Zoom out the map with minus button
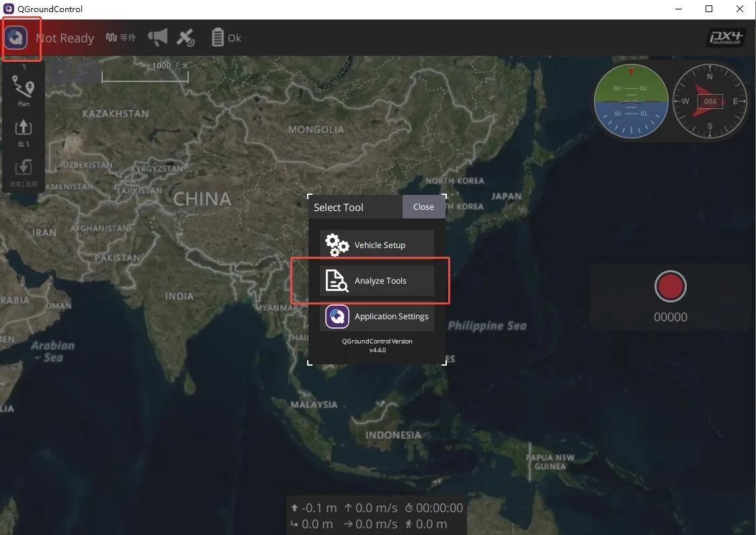This screenshot has width=756, height=535. (87, 73)
